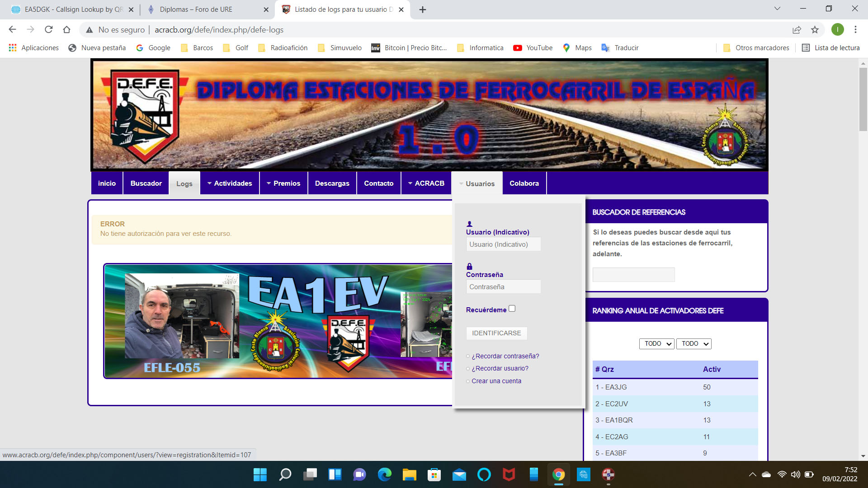Screen dimensions: 868x488
Task: Expand the ACRACB menu
Action: point(426,183)
